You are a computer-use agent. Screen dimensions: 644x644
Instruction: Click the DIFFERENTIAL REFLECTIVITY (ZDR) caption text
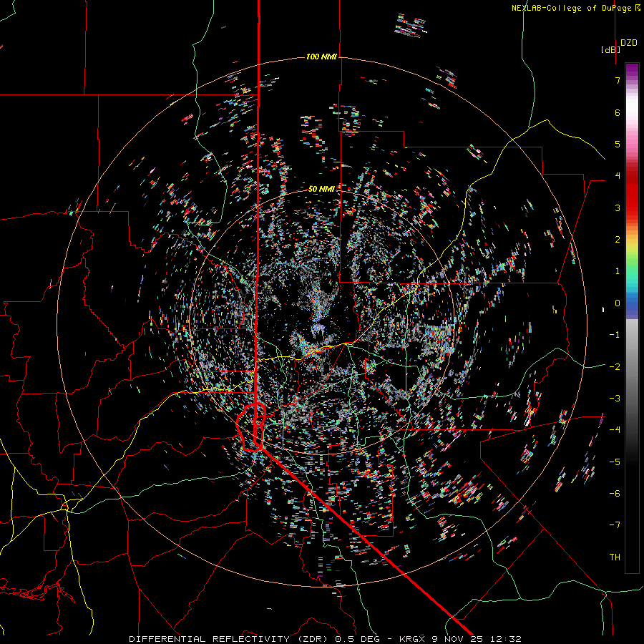[230, 639]
